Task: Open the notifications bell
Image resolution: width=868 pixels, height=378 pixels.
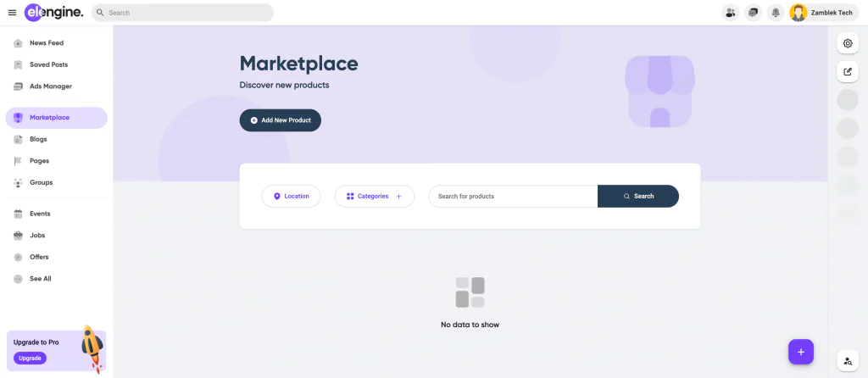Action: 775,13
